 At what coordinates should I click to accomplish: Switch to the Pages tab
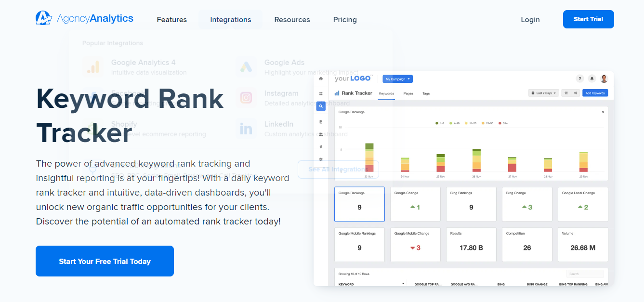408,93
